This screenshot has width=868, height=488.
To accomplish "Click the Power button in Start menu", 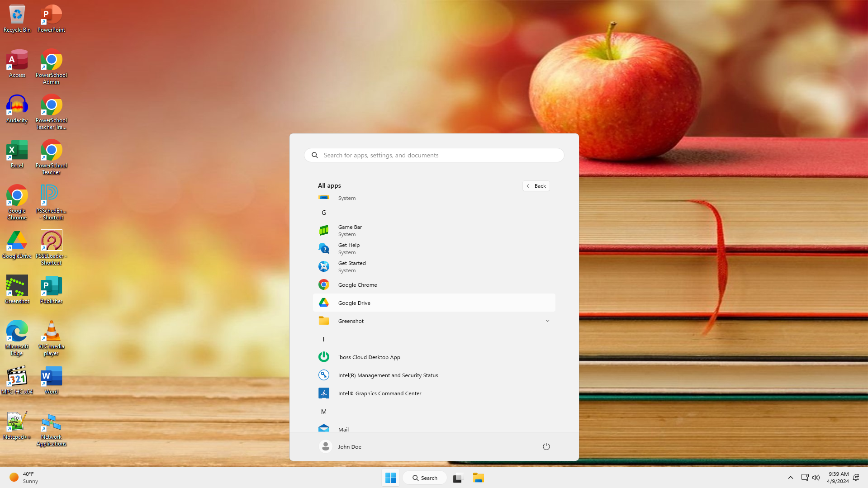I will tap(546, 446).
